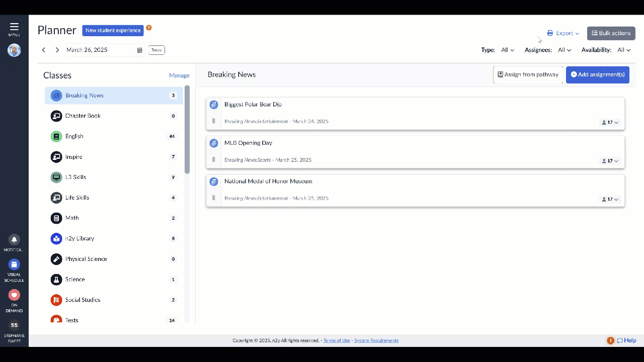Expand assignees for MLB Opening Day
The width and height of the screenshot is (644, 362).
tap(610, 161)
